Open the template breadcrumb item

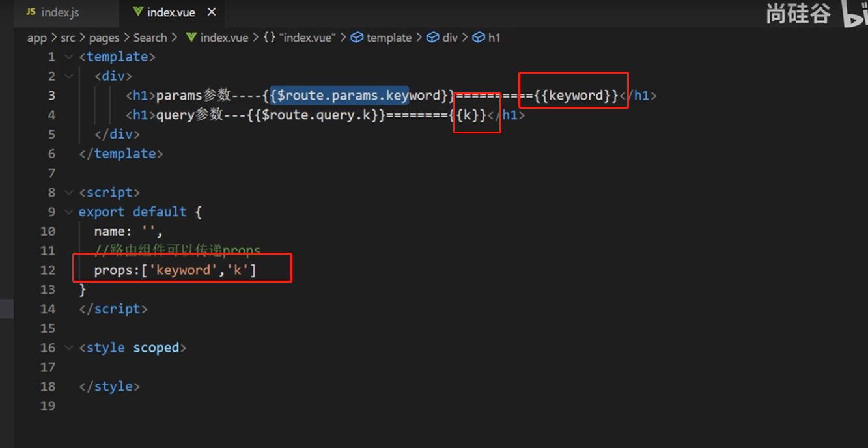point(389,38)
